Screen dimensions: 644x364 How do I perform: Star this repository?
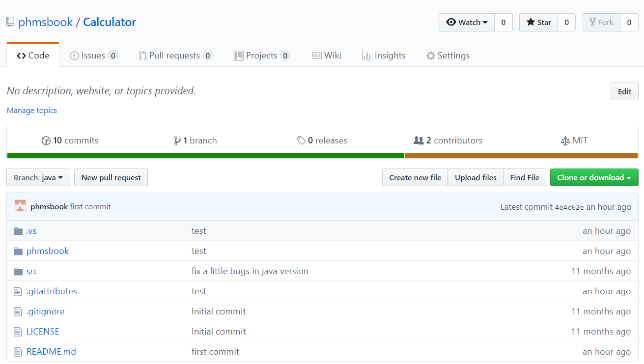click(538, 23)
